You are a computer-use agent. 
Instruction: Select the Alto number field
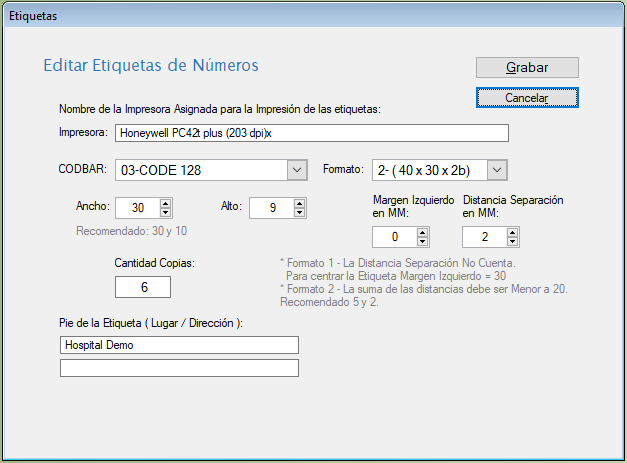(x=270, y=208)
